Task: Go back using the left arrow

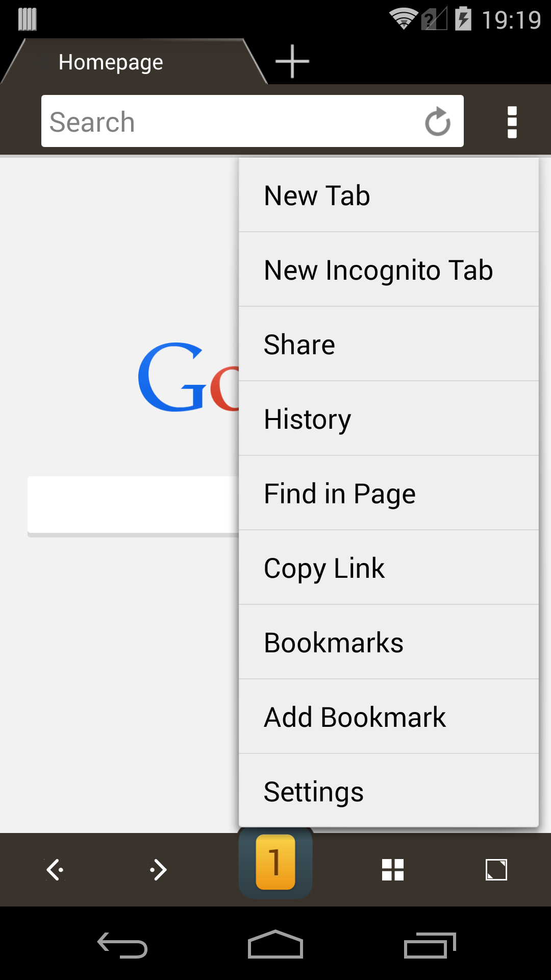Action: coord(55,870)
